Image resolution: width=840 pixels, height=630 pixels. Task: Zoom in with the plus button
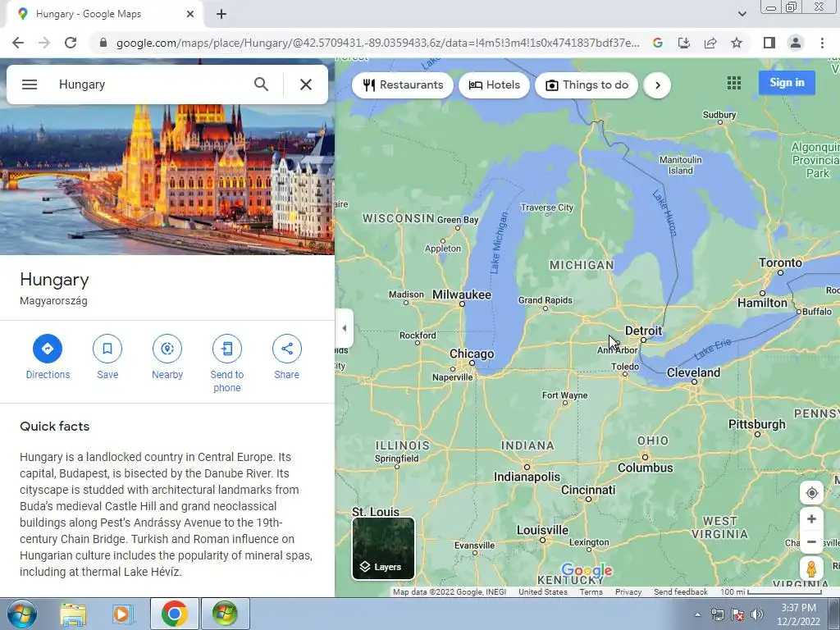[x=811, y=518]
